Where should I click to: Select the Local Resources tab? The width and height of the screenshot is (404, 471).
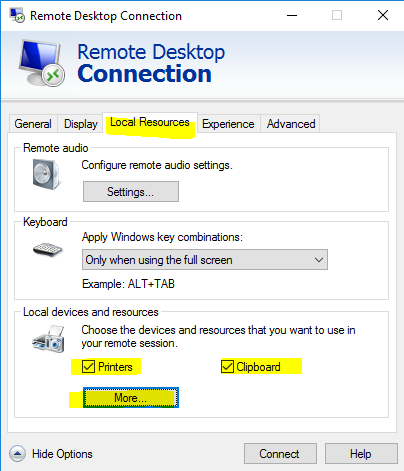pos(150,123)
